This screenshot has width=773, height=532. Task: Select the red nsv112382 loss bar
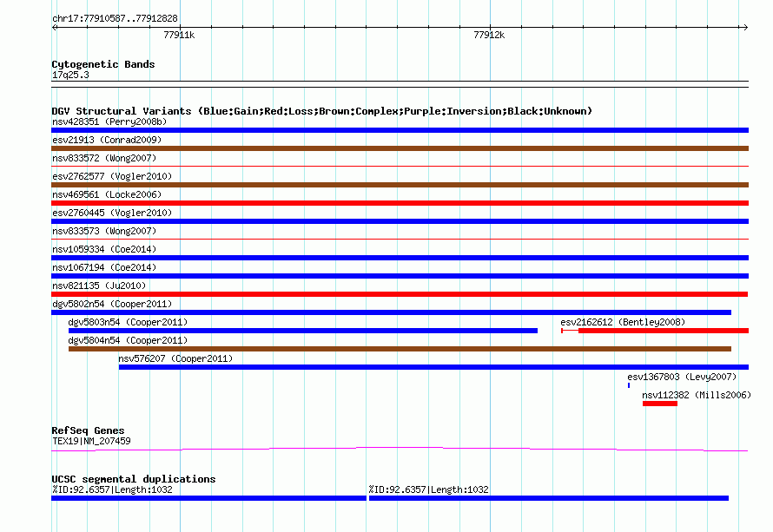[659, 404]
